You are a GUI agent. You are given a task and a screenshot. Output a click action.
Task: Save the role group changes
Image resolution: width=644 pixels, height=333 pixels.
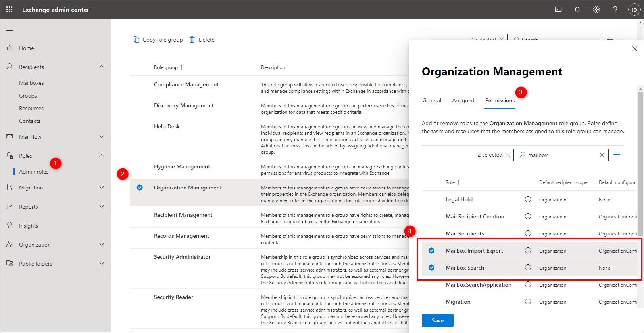pyautogui.click(x=438, y=320)
